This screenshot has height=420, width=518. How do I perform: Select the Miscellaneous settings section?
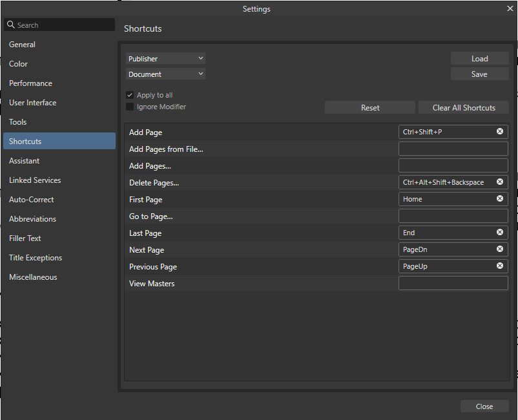point(33,277)
